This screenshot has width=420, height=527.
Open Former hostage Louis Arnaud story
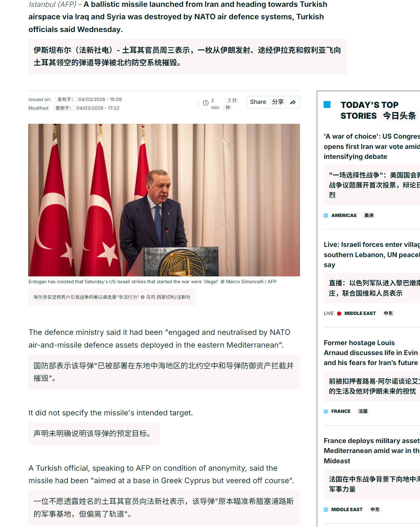372,353
